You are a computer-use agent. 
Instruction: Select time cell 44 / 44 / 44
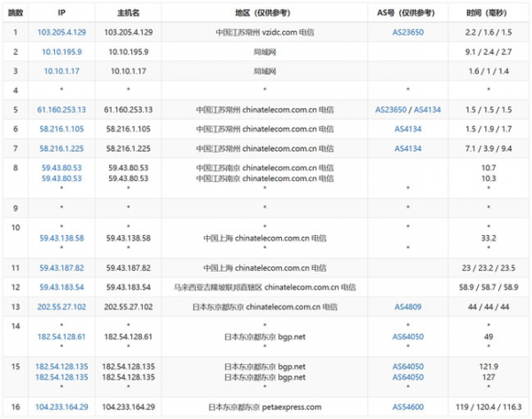pos(489,307)
